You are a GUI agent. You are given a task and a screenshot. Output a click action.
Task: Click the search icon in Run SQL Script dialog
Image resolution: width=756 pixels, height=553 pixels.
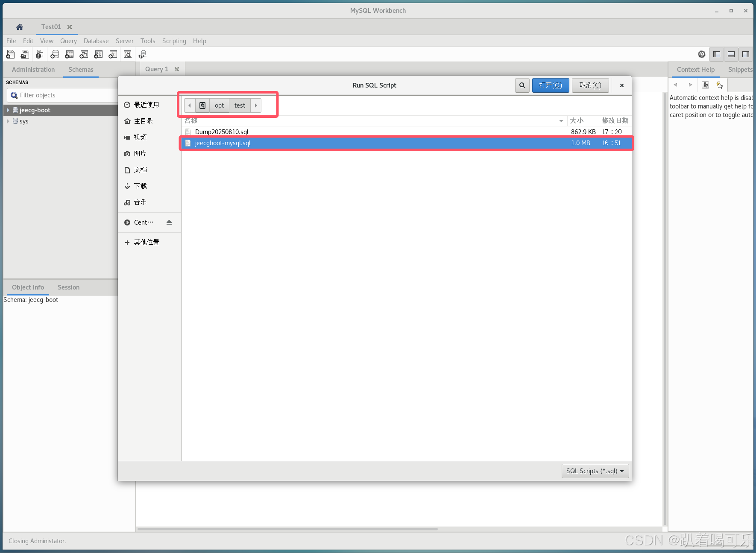[x=522, y=85]
